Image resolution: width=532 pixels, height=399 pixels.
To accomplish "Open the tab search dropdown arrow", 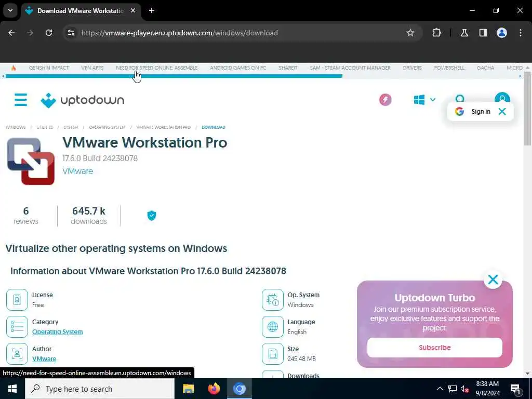I will pyautogui.click(x=10, y=10).
